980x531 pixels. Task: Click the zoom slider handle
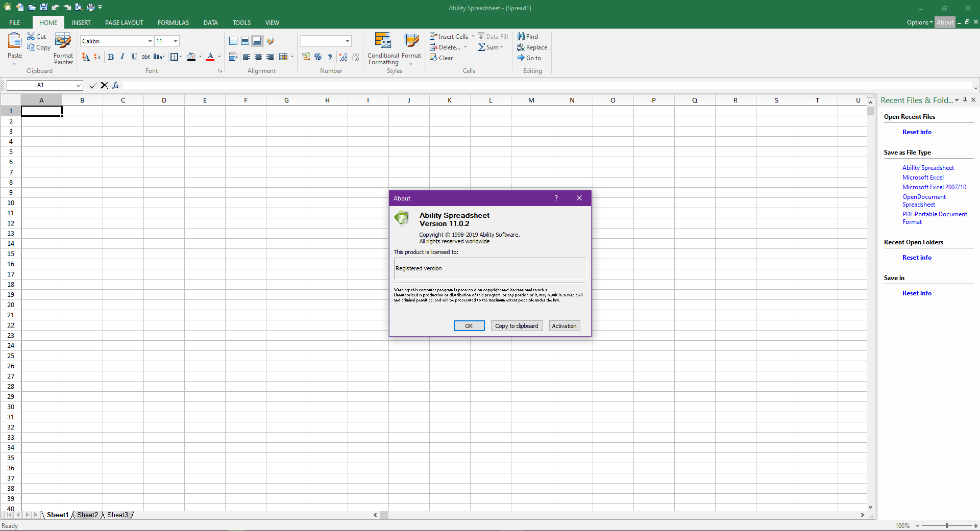[x=947, y=525]
